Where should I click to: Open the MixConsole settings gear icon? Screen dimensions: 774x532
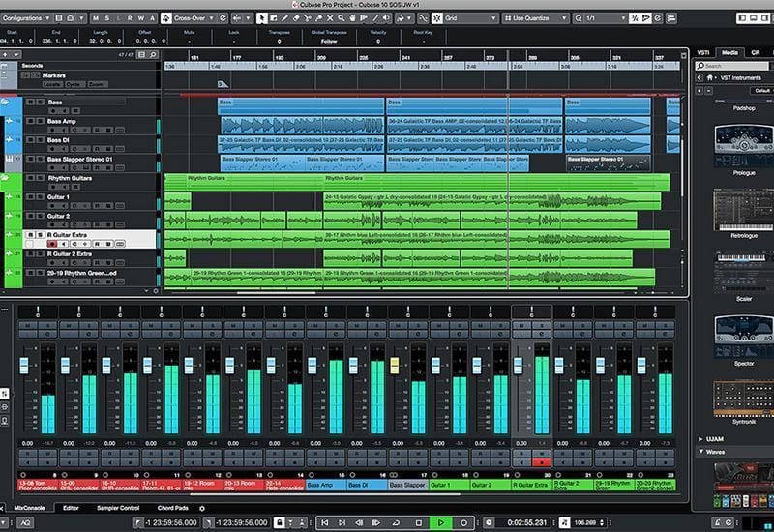(x=202, y=508)
